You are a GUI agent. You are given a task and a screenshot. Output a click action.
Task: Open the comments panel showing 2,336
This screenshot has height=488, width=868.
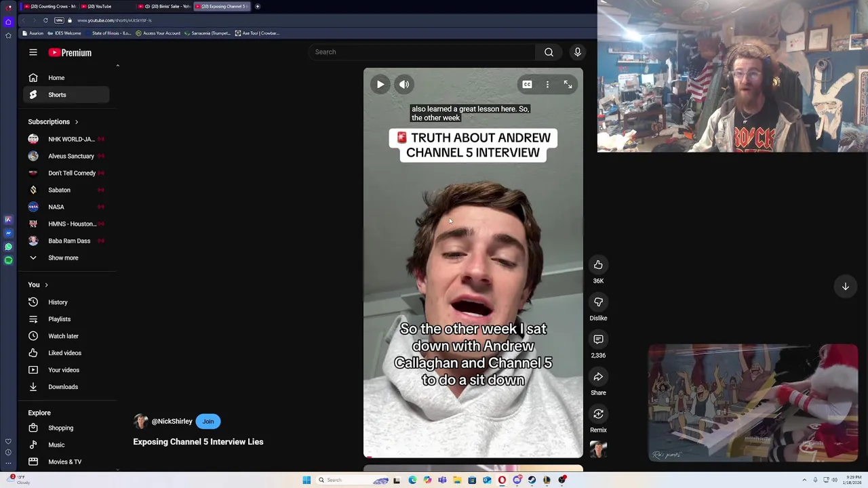pyautogui.click(x=598, y=340)
